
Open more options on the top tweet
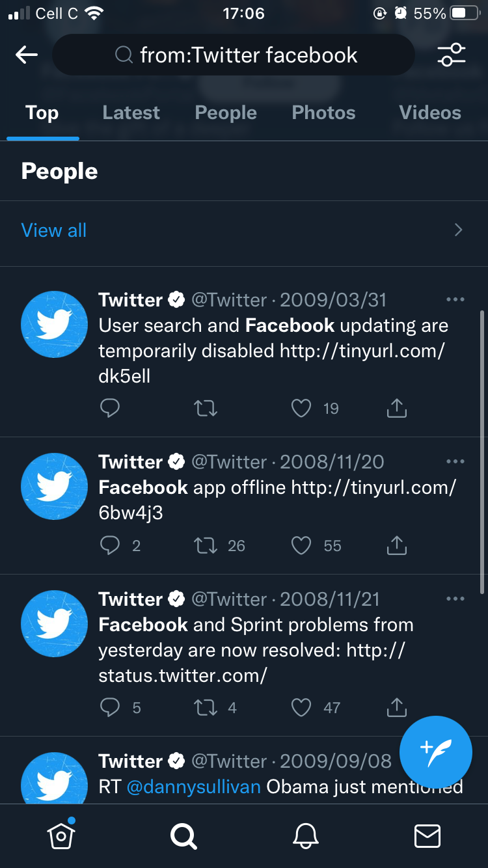click(455, 299)
